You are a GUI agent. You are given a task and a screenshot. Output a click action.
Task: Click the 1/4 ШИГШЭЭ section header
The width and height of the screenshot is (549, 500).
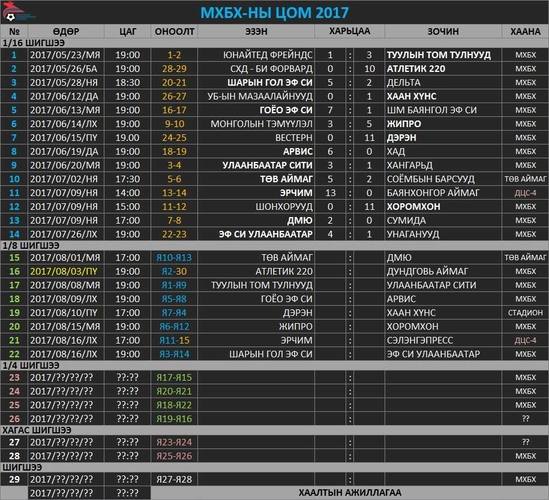(x=274, y=366)
